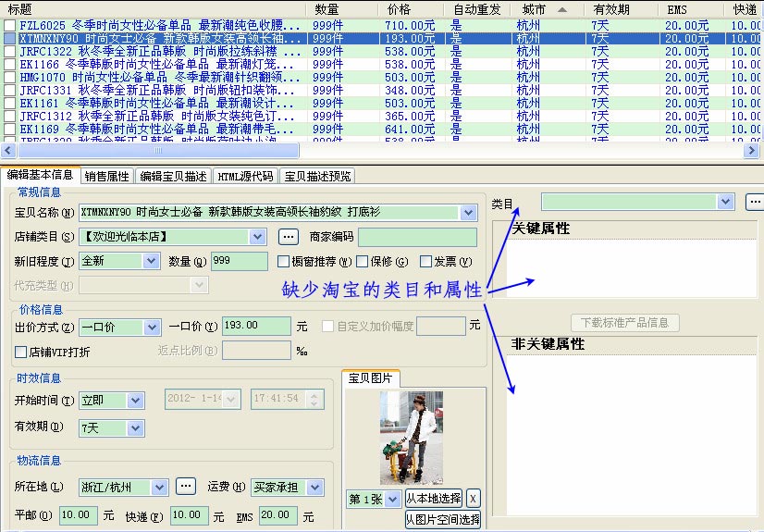Tick the checkbox for item FZL6025
Image resolution: width=764 pixels, height=532 pixels.
click(10, 25)
